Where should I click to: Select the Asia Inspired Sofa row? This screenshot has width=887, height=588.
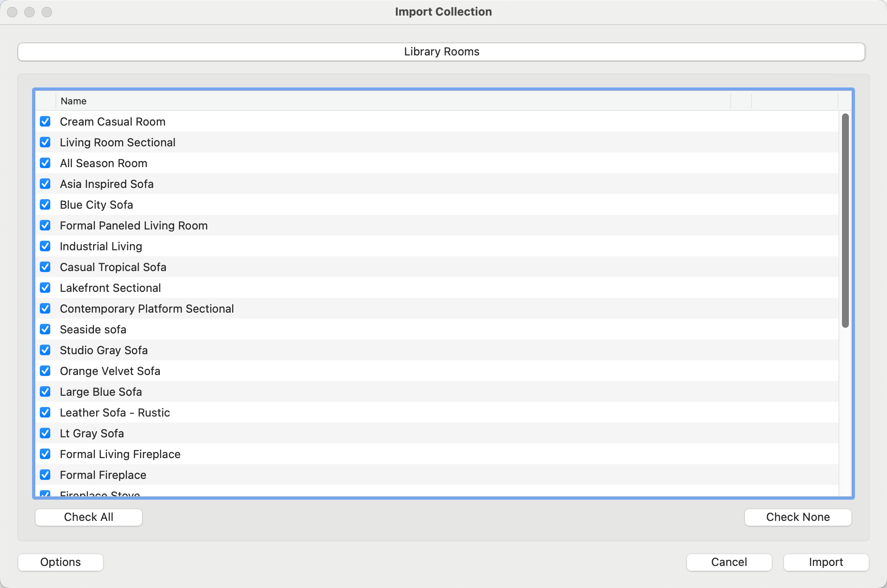tap(107, 184)
